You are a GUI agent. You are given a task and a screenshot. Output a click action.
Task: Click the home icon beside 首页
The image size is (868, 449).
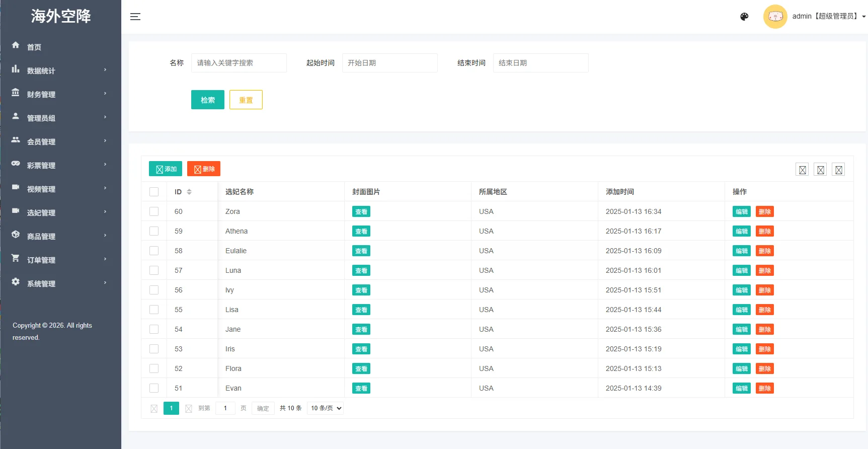(16, 45)
